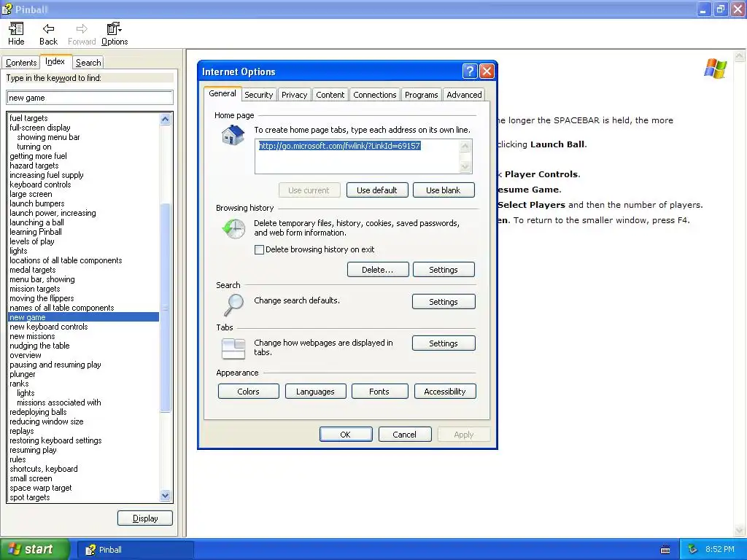The image size is (747, 560).
Task: Switch to the Contents tab
Action: [x=21, y=63]
